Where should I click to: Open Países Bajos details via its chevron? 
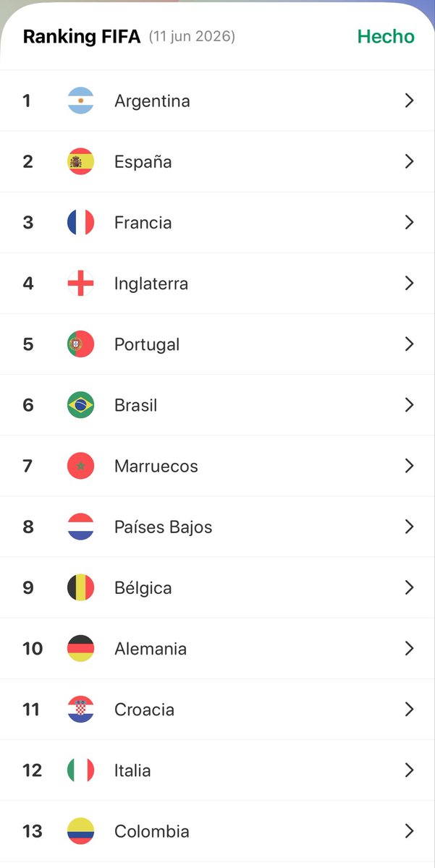click(x=409, y=527)
